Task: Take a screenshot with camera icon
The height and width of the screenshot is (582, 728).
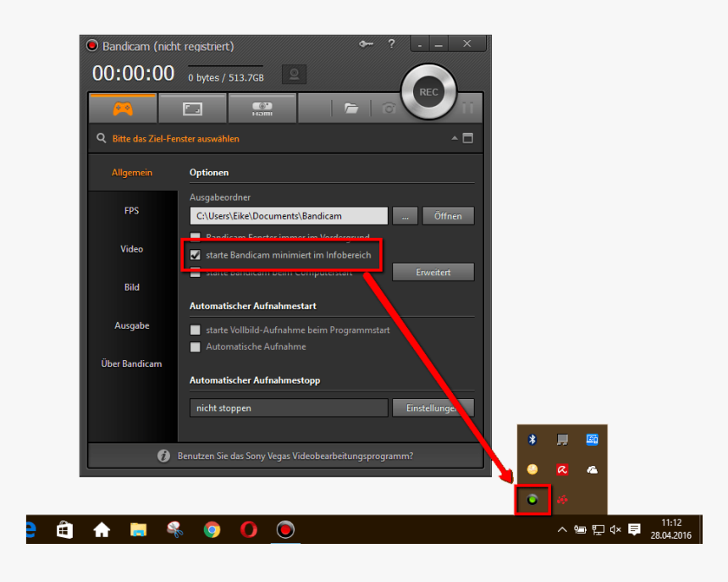Action: [389, 108]
